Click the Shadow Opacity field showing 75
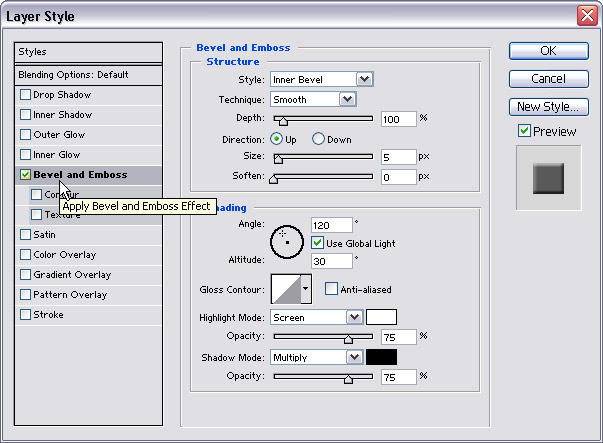Viewport: 603px width, 443px height. 398,377
